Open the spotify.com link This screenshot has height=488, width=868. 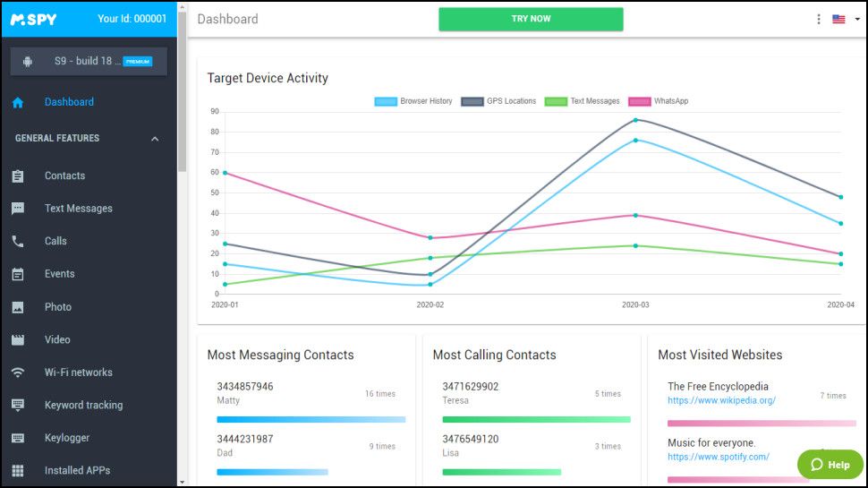pyautogui.click(x=718, y=457)
